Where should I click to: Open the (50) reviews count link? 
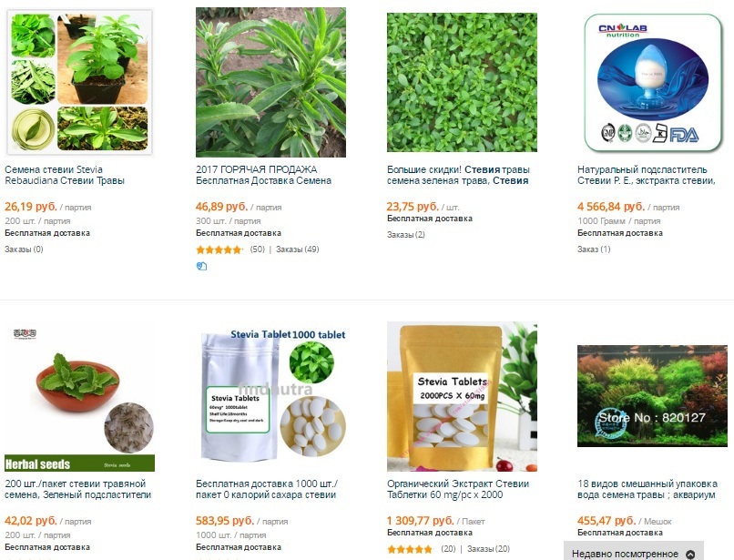click(x=258, y=249)
